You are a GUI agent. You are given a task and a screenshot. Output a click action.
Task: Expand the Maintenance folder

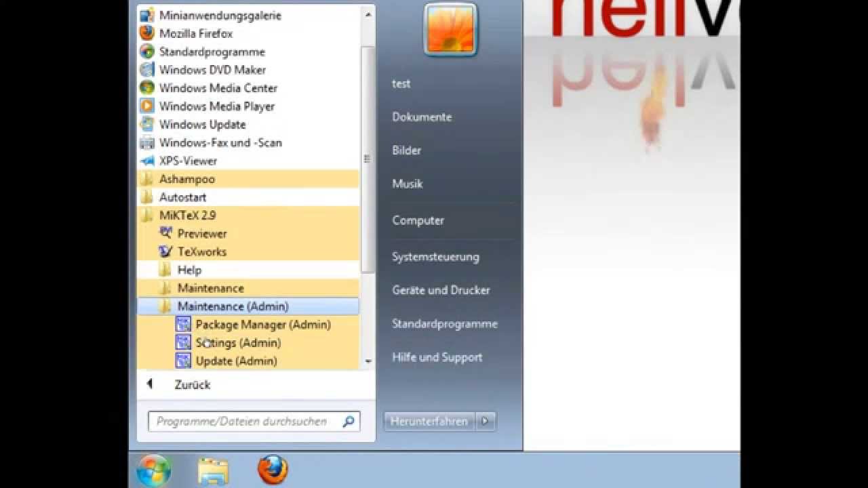pyautogui.click(x=248, y=288)
